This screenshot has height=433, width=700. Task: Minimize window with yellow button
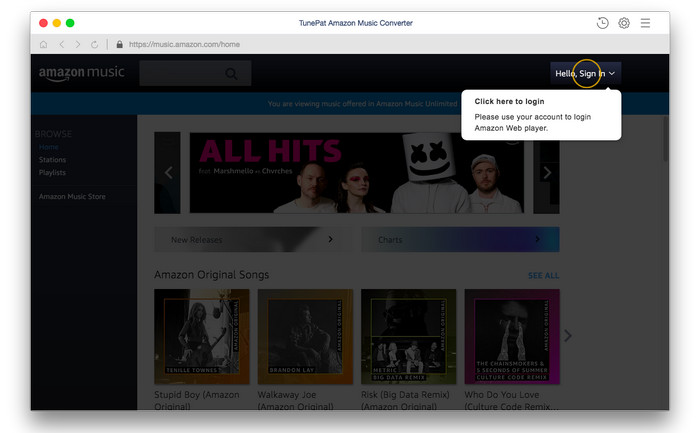click(x=57, y=23)
